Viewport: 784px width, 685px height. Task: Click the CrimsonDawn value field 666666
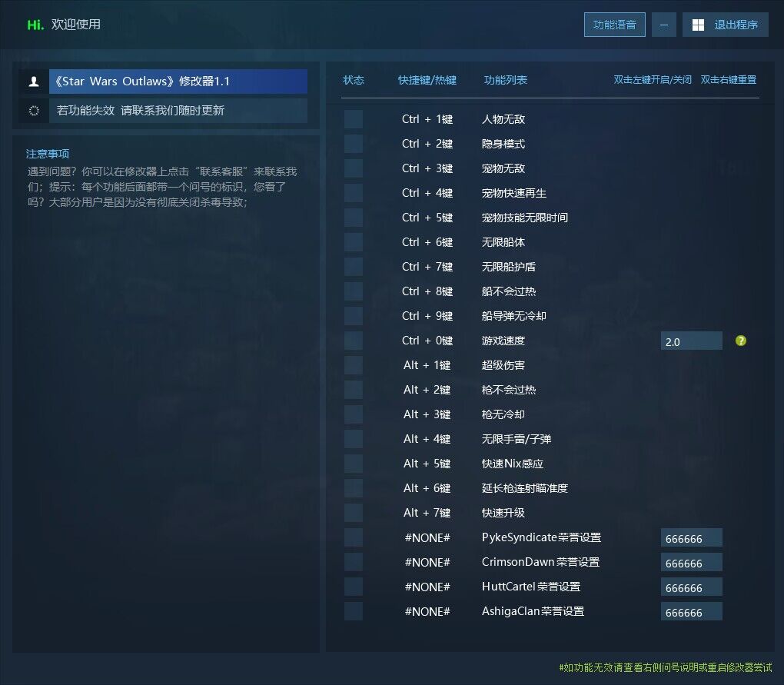pyautogui.click(x=692, y=563)
